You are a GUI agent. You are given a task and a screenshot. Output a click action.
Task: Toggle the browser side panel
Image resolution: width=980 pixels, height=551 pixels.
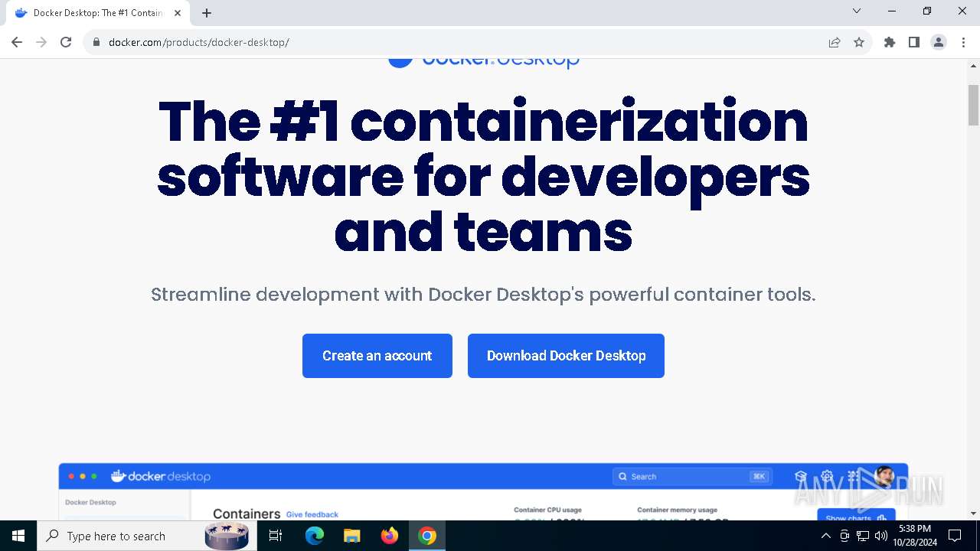(x=914, y=42)
